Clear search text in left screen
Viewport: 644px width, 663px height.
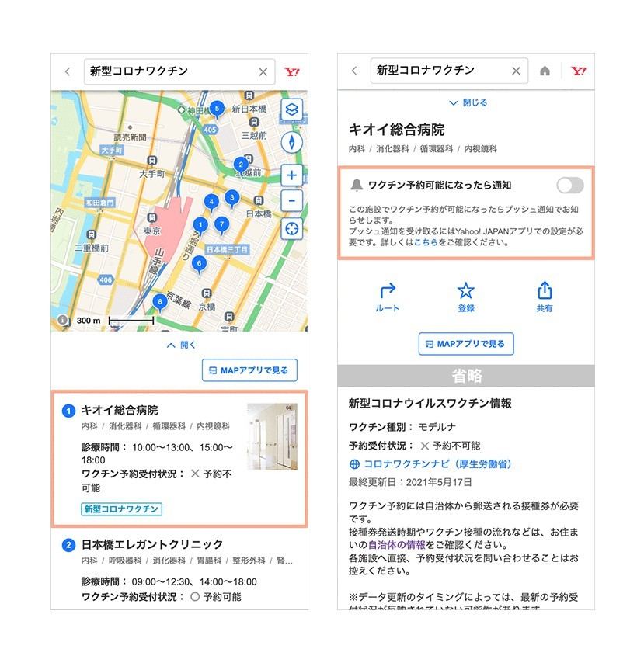pos(263,72)
